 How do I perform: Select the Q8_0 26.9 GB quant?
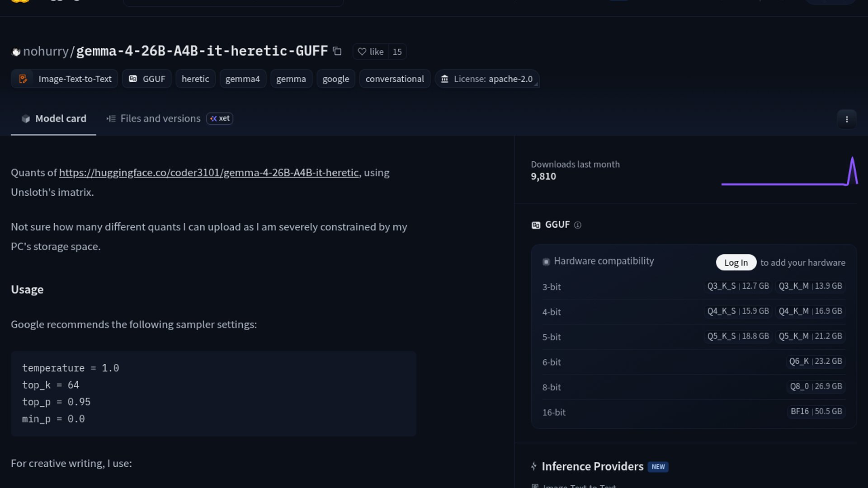click(x=816, y=386)
